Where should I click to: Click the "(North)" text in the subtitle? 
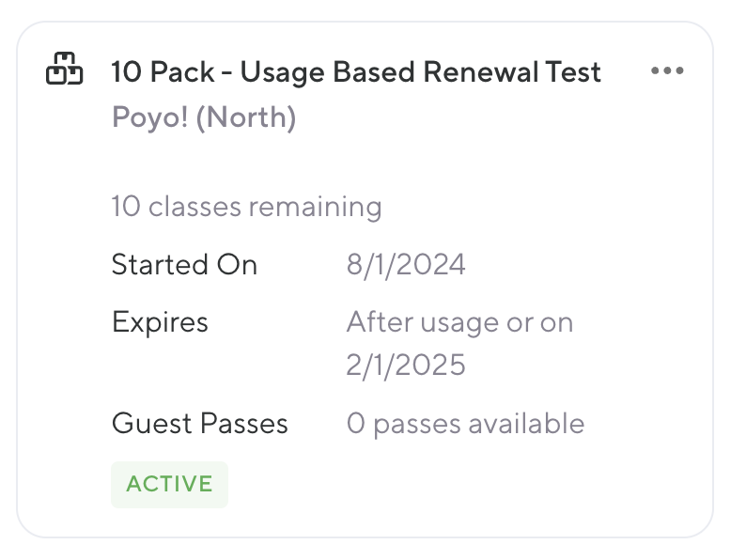(245, 118)
